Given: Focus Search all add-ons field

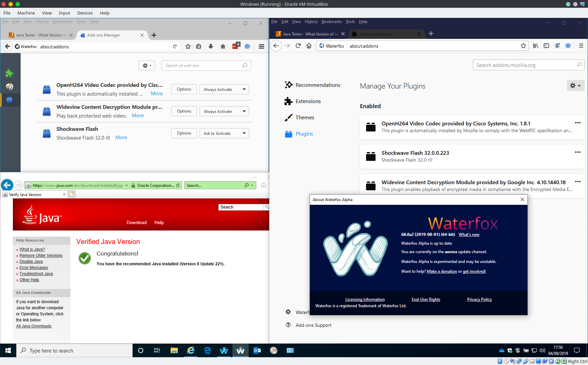Looking at the screenshot, I should point(206,66).
